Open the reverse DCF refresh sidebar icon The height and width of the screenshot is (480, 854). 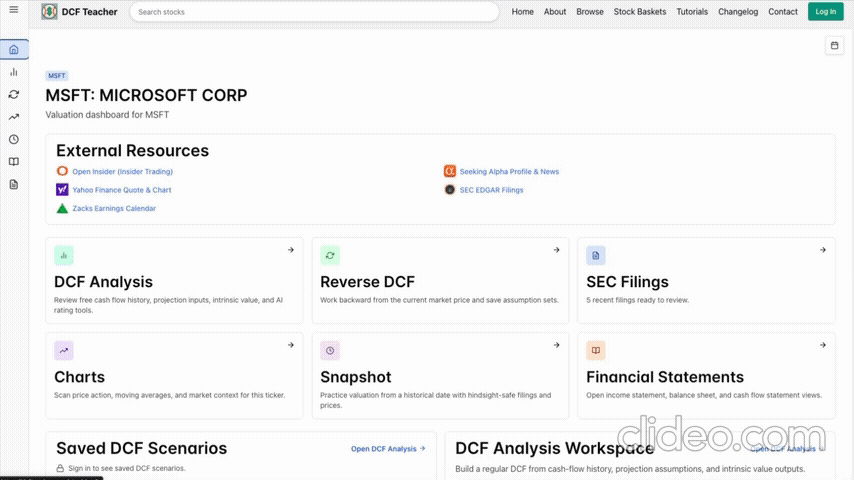coord(14,94)
